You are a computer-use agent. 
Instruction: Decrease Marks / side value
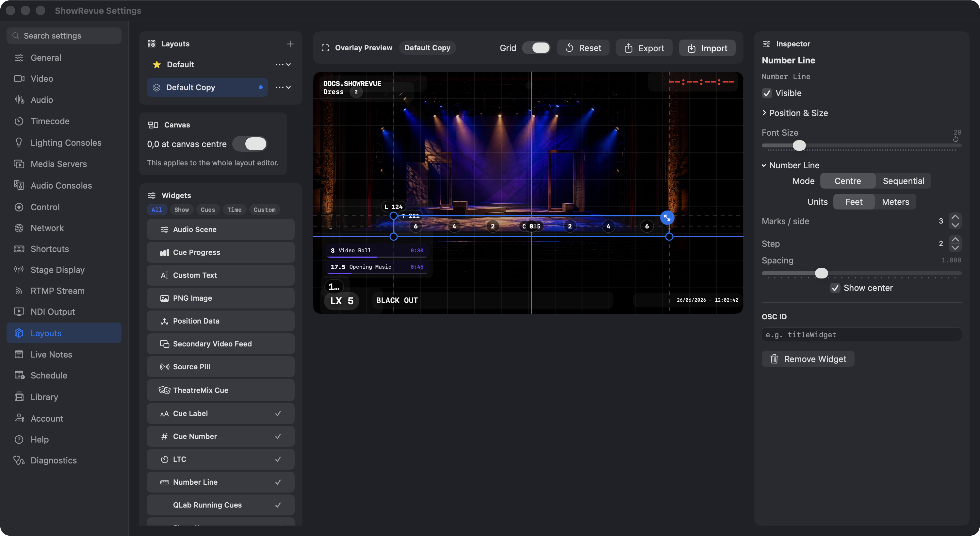tap(955, 226)
